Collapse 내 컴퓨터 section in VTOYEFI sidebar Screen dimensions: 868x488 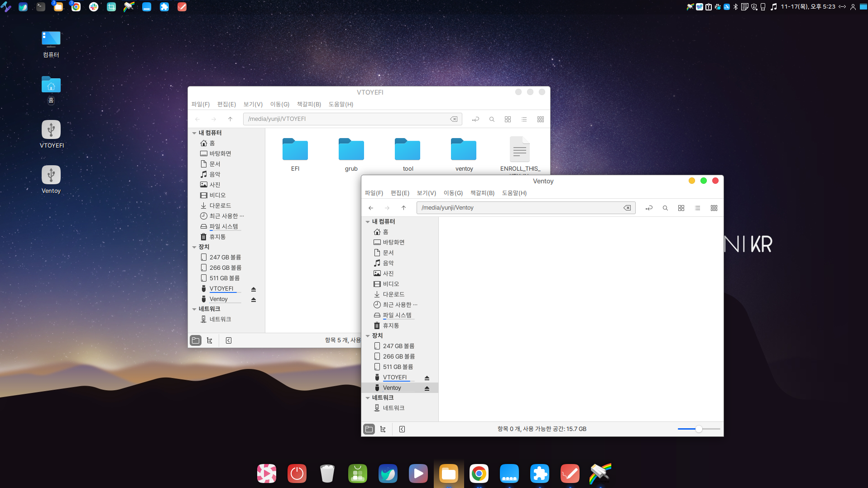tap(194, 133)
